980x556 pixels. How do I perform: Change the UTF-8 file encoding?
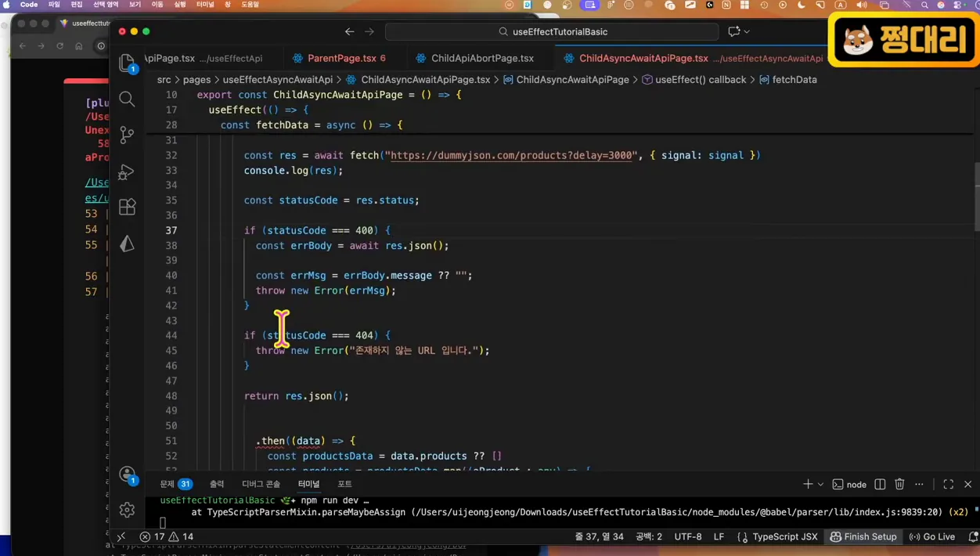688,536
